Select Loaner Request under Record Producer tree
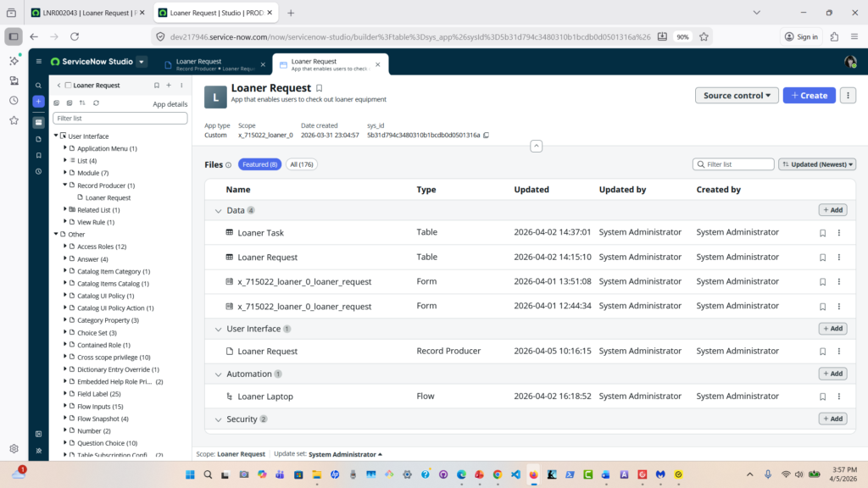The image size is (868, 488). click(x=108, y=197)
